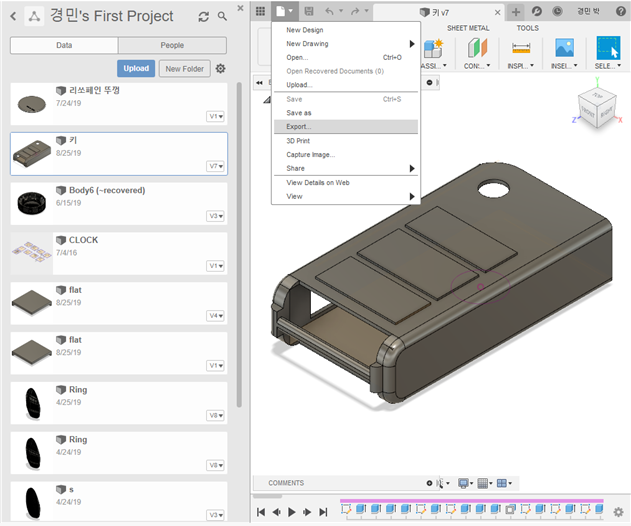The width and height of the screenshot is (631, 526).
Task: Click the Construct plane icon
Action: pyautogui.click(x=477, y=48)
